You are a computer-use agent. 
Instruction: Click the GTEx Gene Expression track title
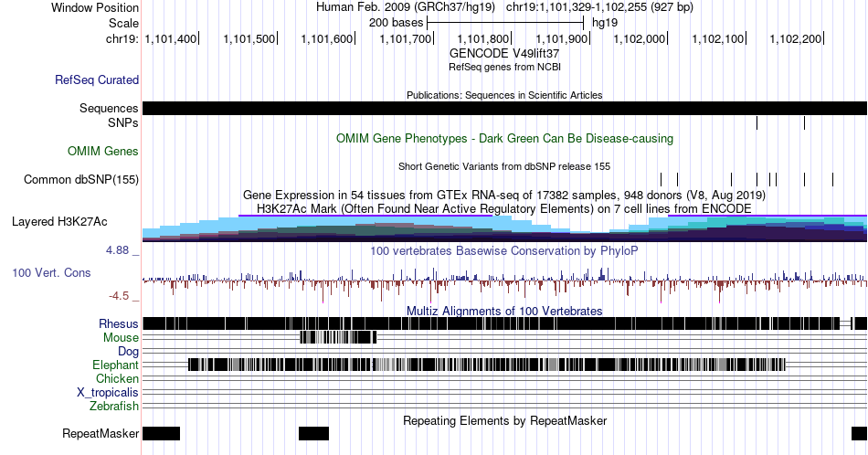[x=504, y=195]
